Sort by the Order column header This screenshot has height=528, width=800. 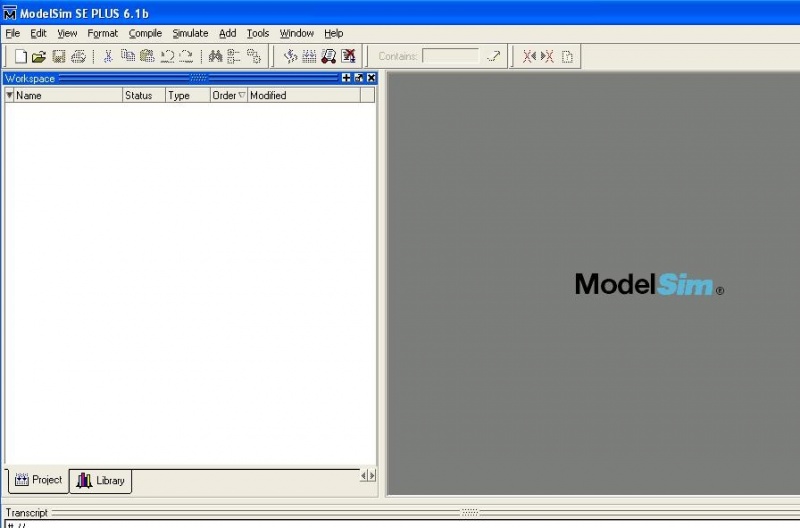(x=228, y=96)
